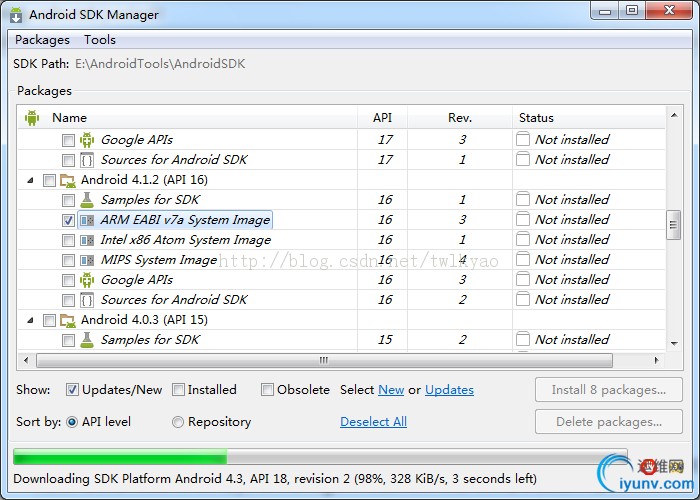Click the Android SDK Manager title bar icon
Image resolution: width=700 pixels, height=500 pixels.
pos(17,15)
